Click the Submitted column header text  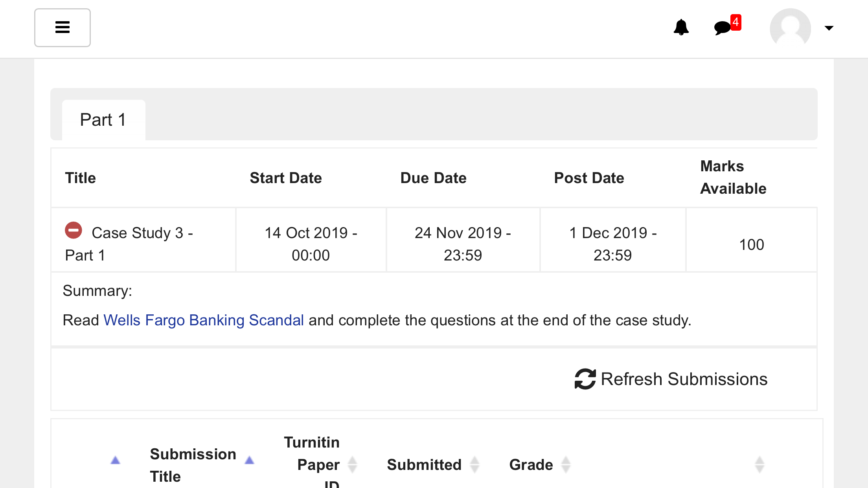point(424,465)
